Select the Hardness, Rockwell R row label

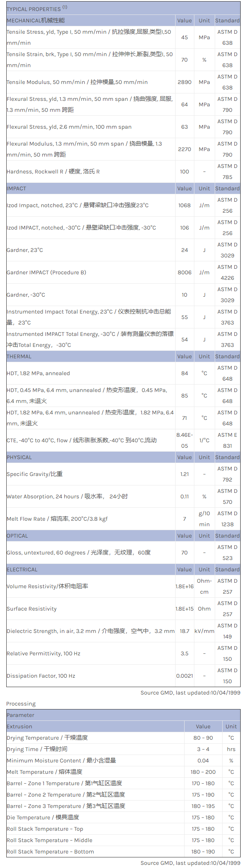point(53,171)
